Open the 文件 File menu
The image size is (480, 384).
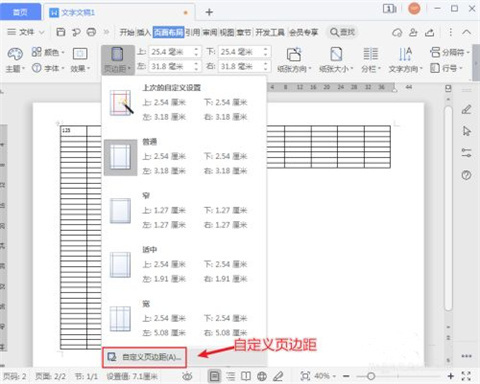point(25,32)
